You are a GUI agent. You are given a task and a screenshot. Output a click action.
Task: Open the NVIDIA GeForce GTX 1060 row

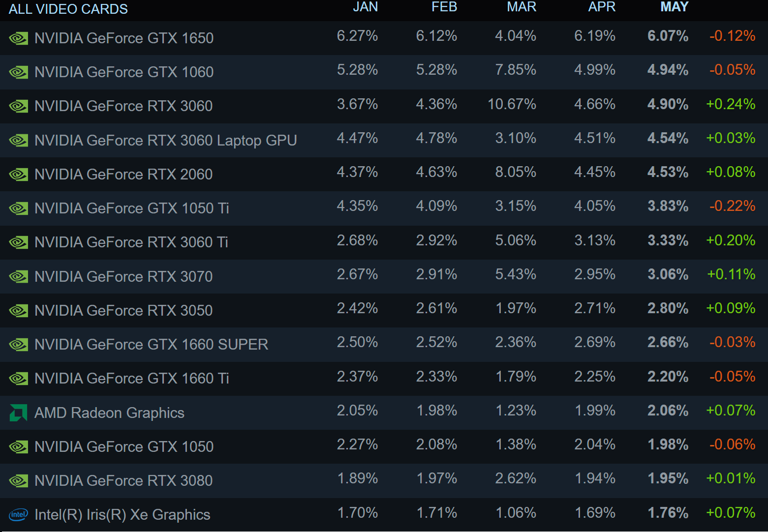tap(384, 72)
